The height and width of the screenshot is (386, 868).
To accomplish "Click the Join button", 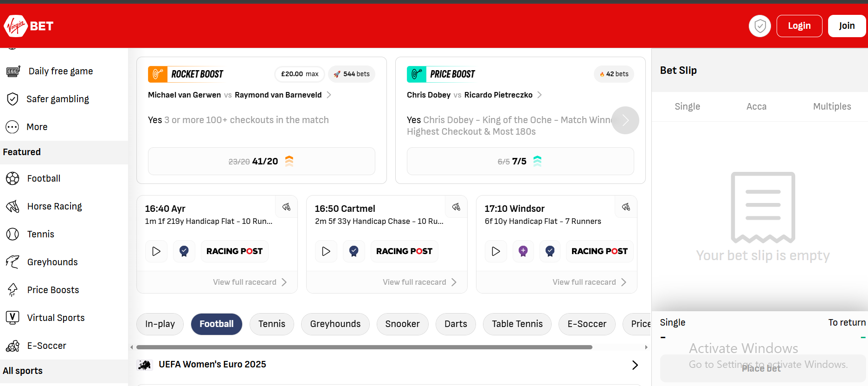I will point(847,26).
